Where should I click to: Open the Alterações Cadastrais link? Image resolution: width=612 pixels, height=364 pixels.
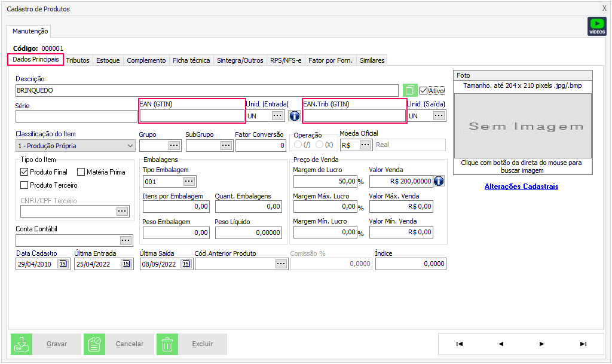[x=521, y=186]
